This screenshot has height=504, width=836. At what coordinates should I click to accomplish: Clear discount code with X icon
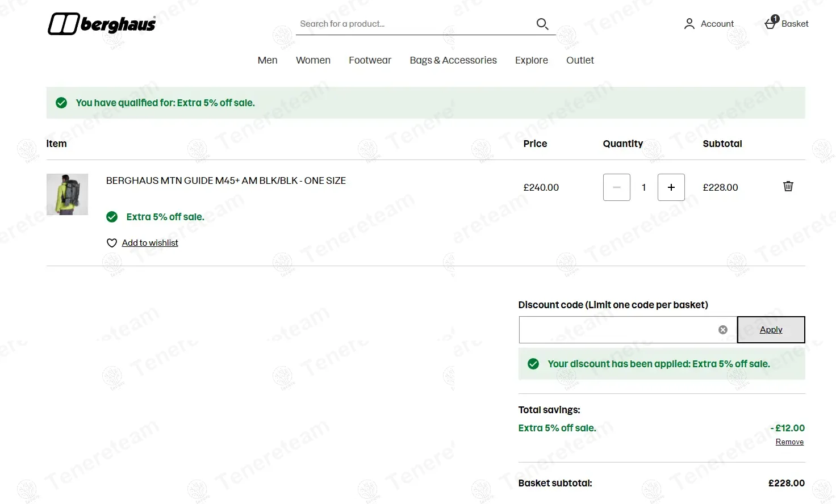click(723, 330)
